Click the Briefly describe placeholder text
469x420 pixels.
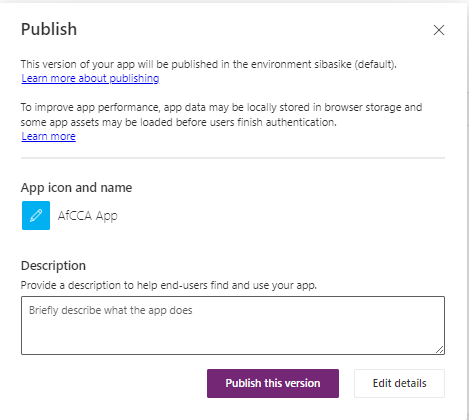[111, 310]
